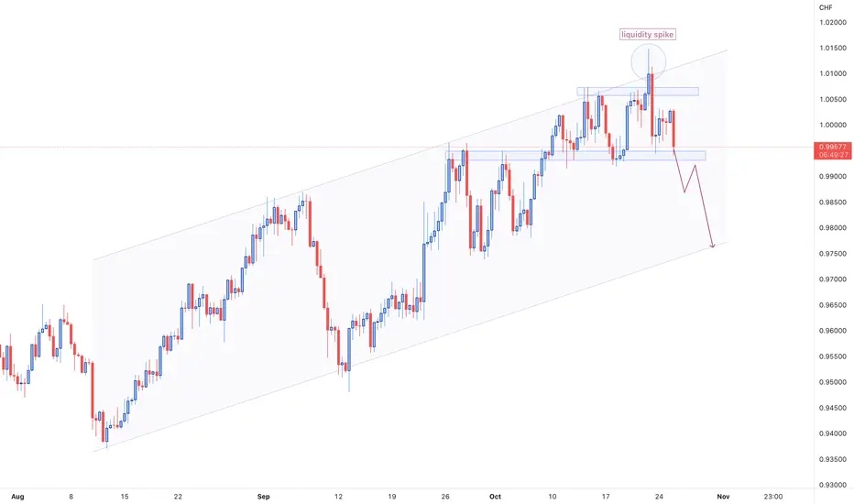Click the Sep label on the time axis
The width and height of the screenshot is (854, 504).
pos(264,497)
